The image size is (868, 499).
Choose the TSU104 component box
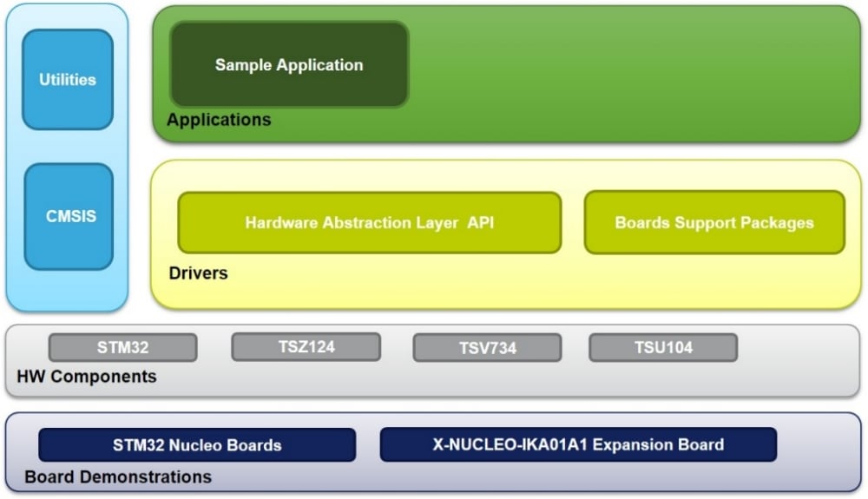pos(663,348)
